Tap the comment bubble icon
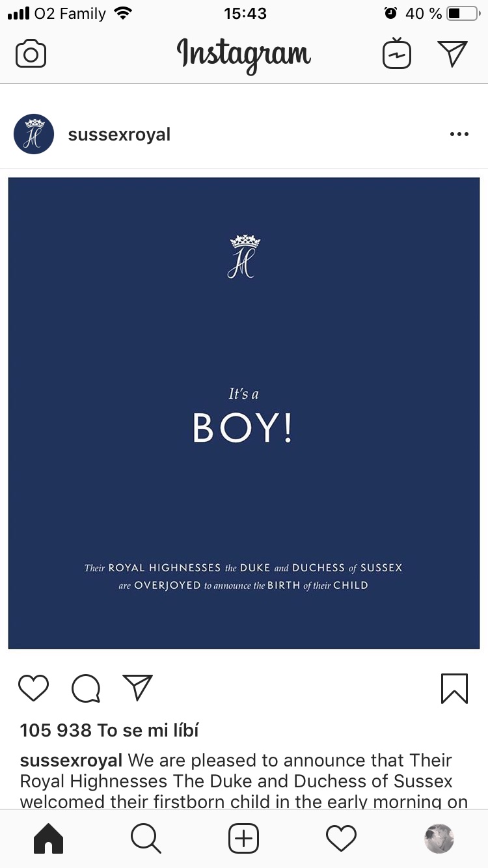This screenshot has width=488, height=868. [86, 688]
